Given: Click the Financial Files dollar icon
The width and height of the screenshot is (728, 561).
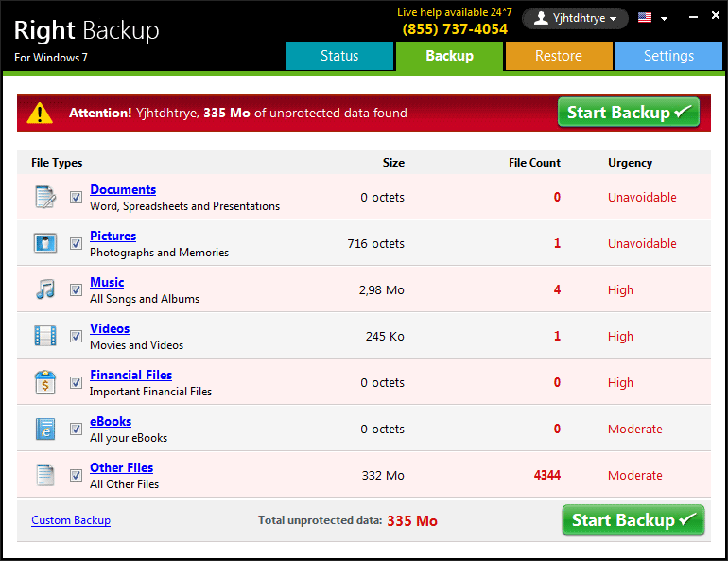Looking at the screenshot, I should tap(45, 382).
